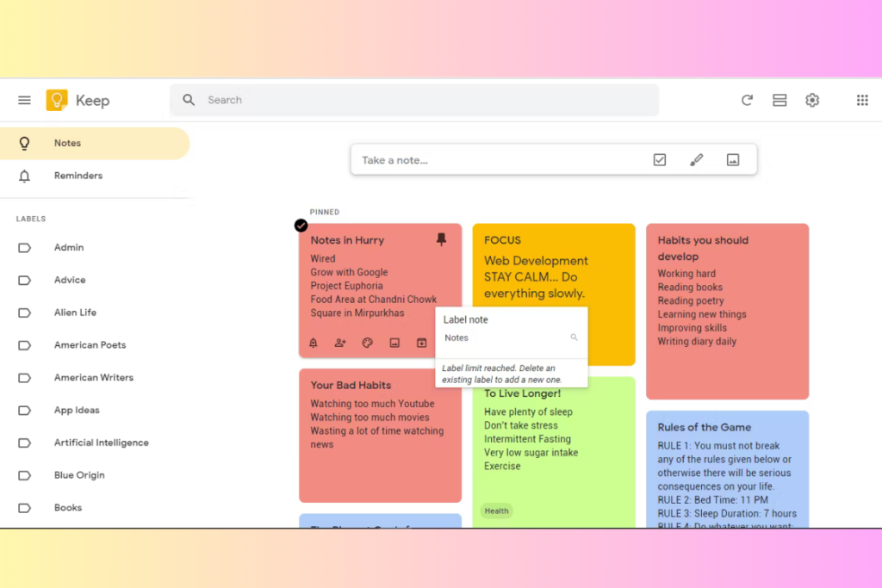Screen dimensions: 882x588
Task: Click the LABELS sidebar heading
Action: pyautogui.click(x=31, y=219)
